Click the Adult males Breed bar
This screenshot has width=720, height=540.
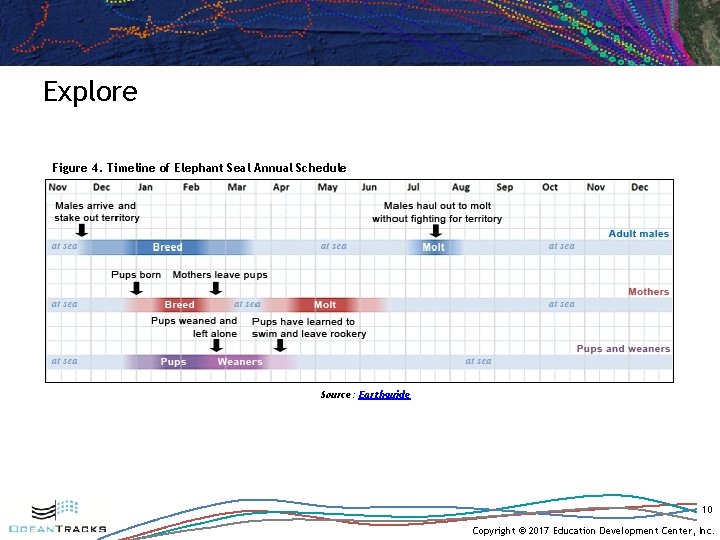click(168, 247)
